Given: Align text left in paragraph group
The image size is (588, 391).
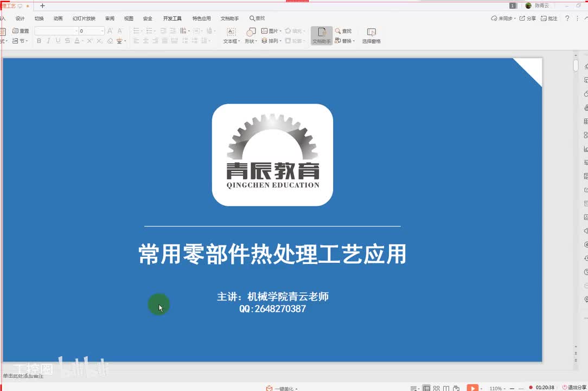Looking at the screenshot, I should [x=136, y=41].
